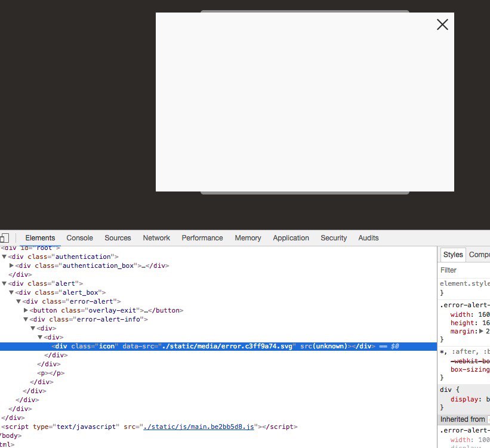Select the Styles pane tab

point(453,255)
